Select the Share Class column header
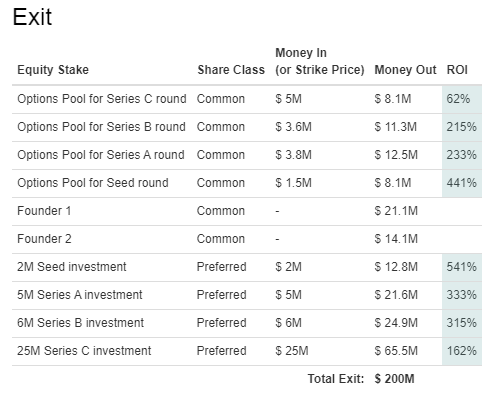Viewport: 493px width, 395px height. (231, 70)
